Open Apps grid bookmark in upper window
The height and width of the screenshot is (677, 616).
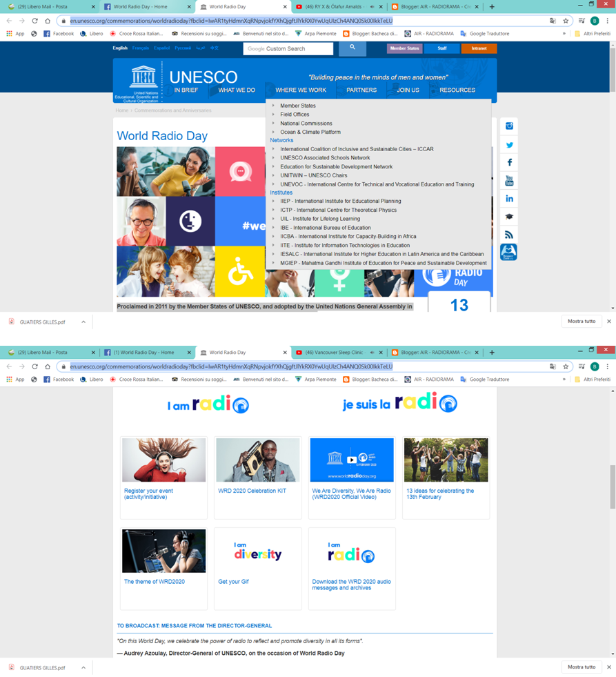(x=15, y=34)
